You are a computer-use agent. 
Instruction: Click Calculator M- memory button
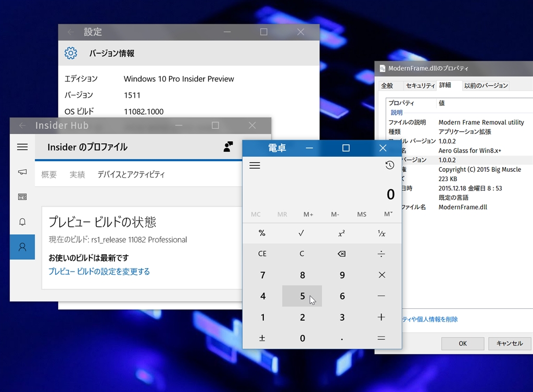click(335, 214)
